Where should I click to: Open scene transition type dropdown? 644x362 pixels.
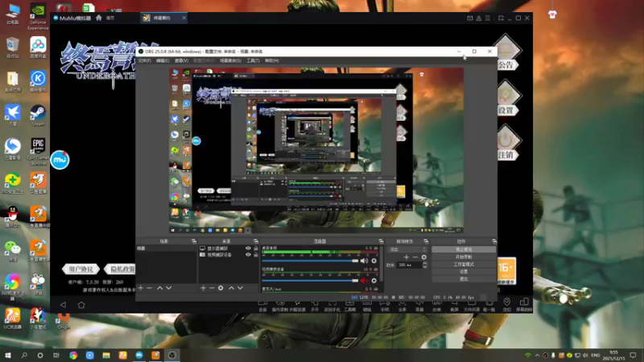[408, 249]
